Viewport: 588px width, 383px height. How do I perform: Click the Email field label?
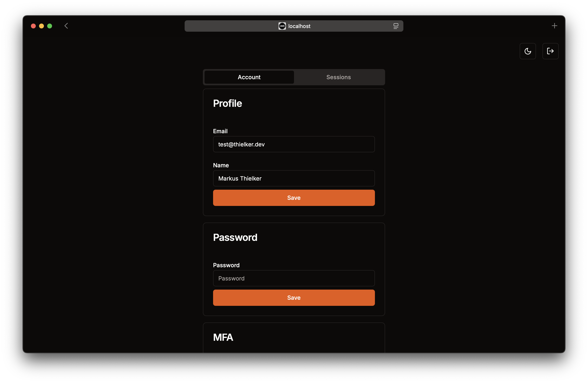(220, 131)
